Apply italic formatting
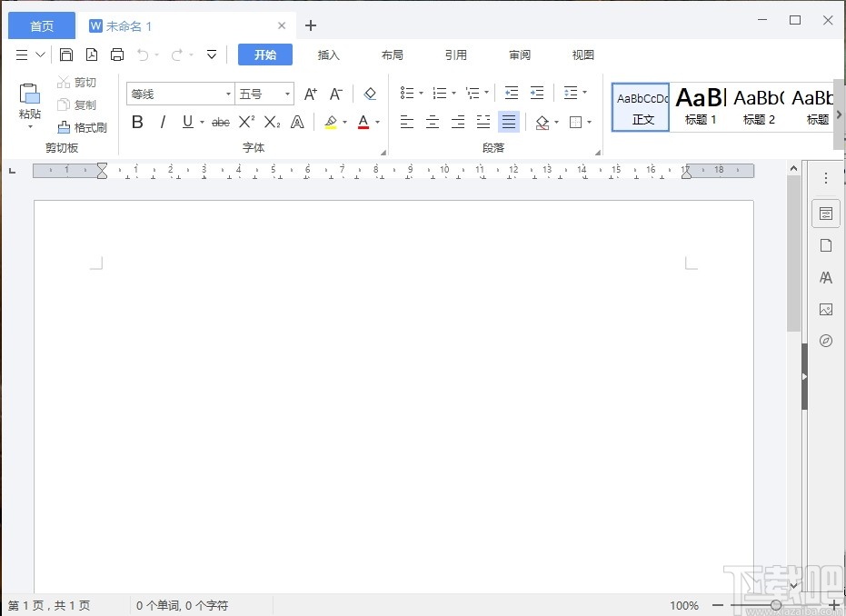Screen dimensions: 846x616 [163, 121]
